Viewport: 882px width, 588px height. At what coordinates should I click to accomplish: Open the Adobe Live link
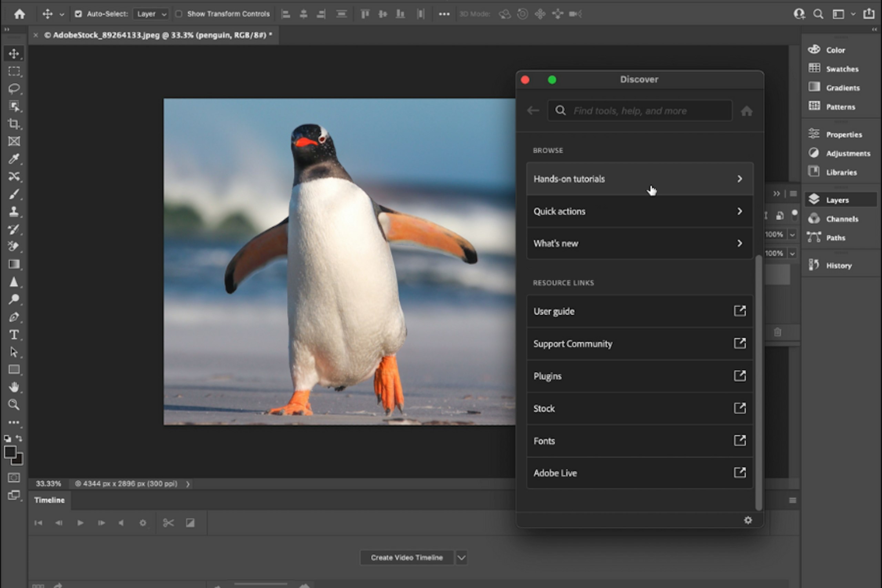click(640, 473)
